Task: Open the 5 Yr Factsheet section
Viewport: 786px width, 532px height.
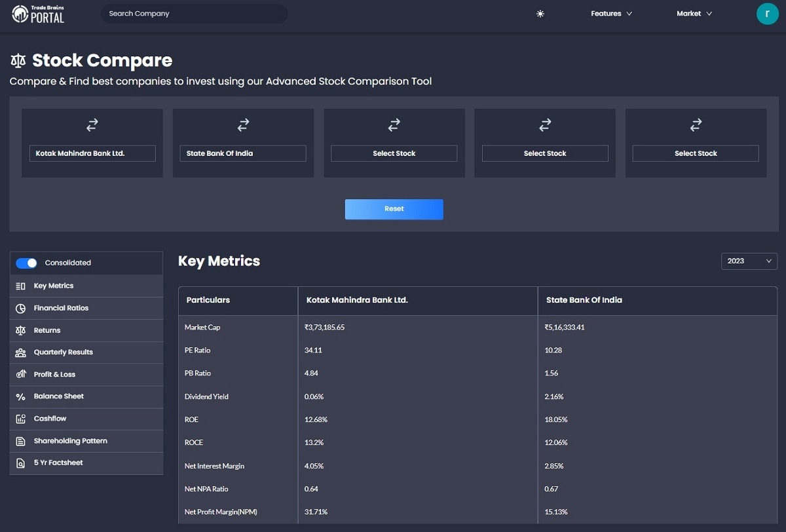Action: [x=86, y=463]
